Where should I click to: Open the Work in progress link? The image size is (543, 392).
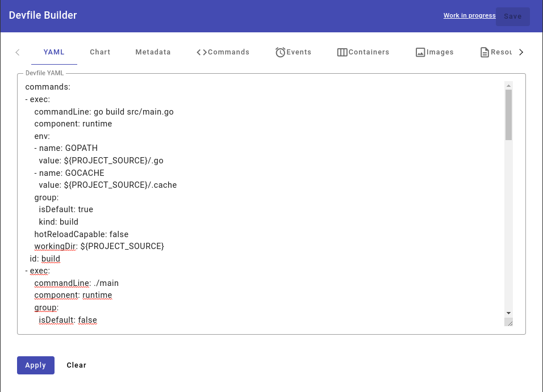tap(469, 15)
